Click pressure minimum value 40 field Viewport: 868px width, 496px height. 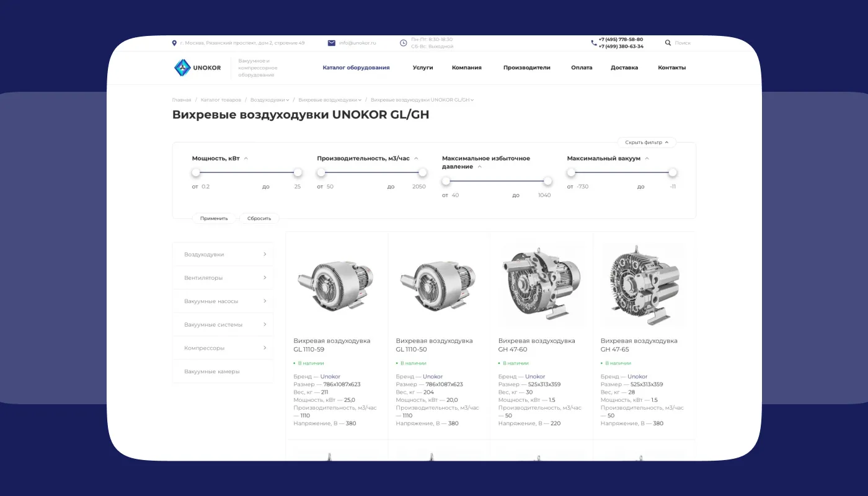click(x=456, y=195)
